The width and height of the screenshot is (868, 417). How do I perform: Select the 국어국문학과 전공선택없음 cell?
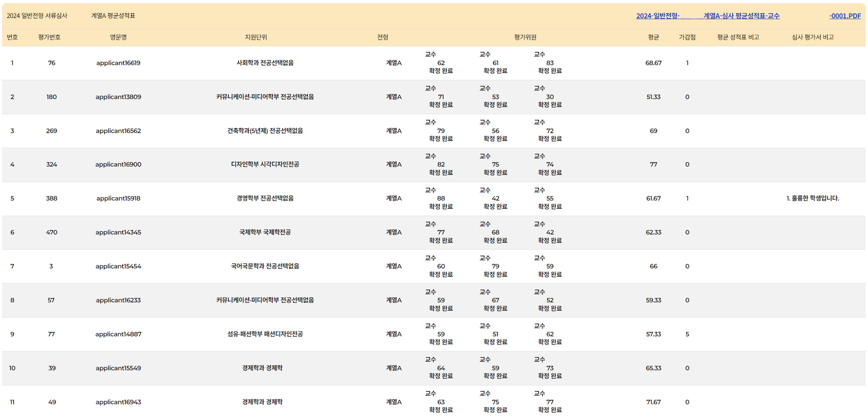tap(265, 266)
